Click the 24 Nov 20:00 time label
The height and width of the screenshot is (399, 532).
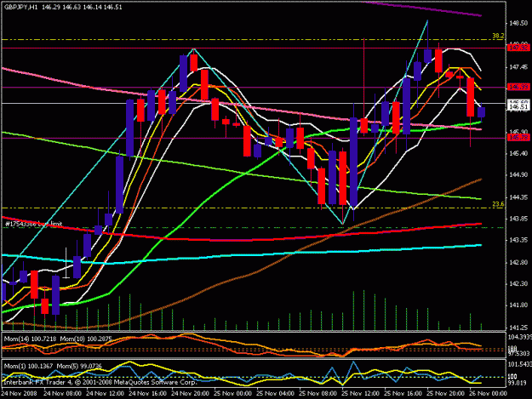click(x=190, y=394)
